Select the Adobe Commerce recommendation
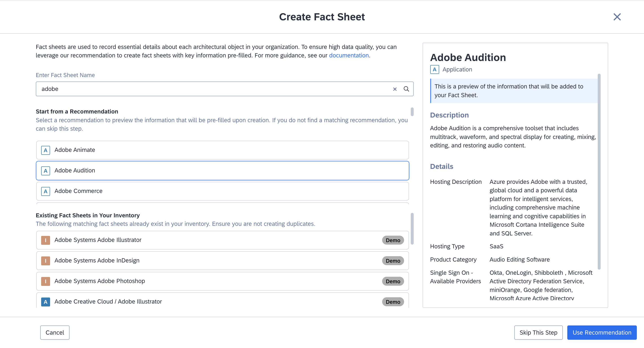The height and width of the screenshot is (348, 644). pos(222,191)
